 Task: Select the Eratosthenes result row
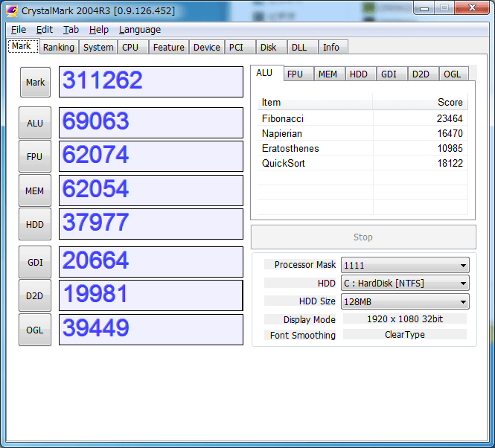[x=363, y=148]
